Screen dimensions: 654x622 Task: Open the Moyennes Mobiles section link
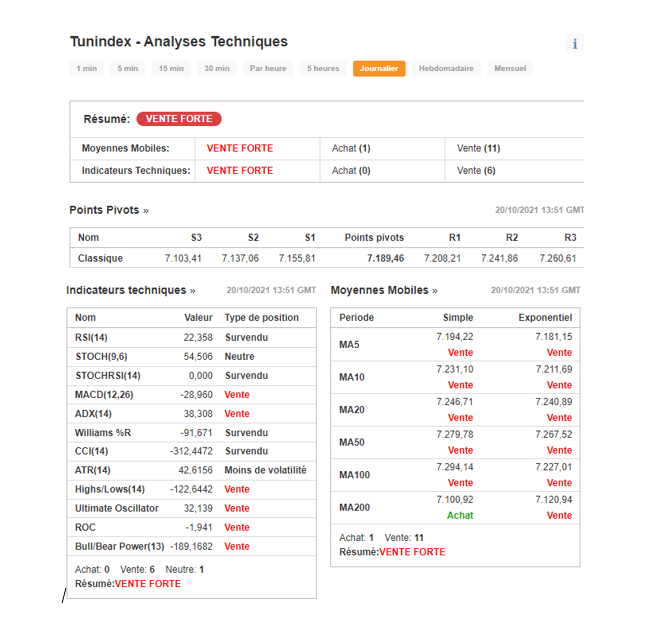pos(384,290)
